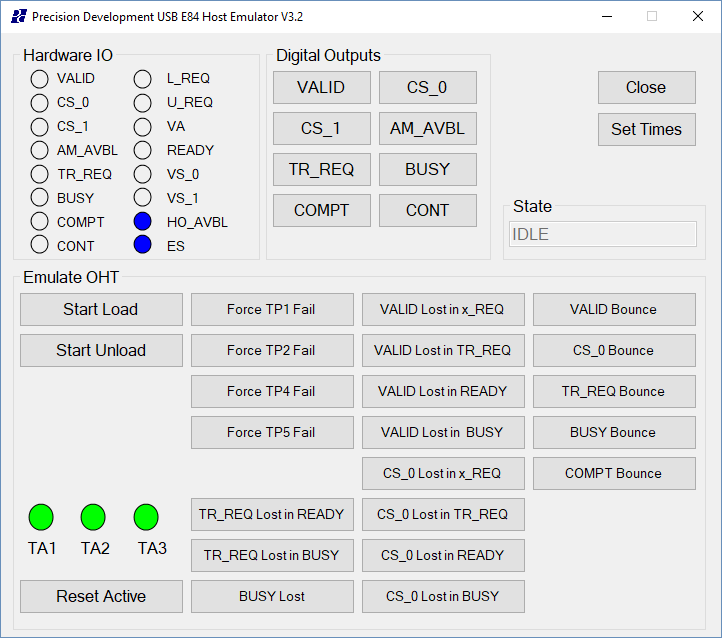This screenshot has width=722, height=638.
Task: Trigger BUSY Bounce
Action: (614, 432)
